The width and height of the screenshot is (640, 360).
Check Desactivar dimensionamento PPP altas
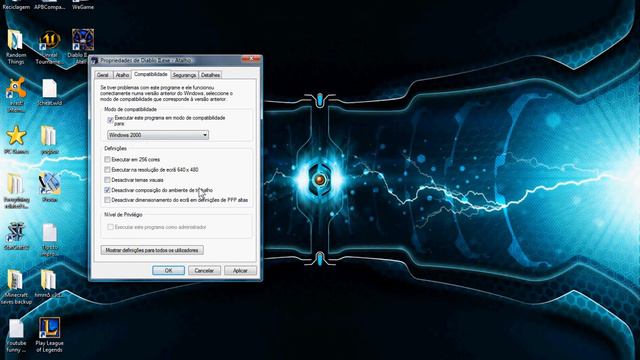[x=107, y=200]
